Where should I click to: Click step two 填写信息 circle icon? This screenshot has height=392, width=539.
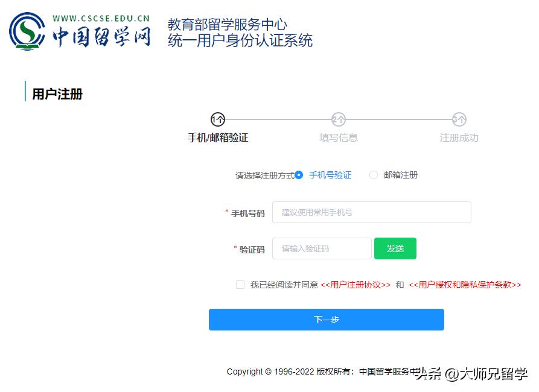338,119
